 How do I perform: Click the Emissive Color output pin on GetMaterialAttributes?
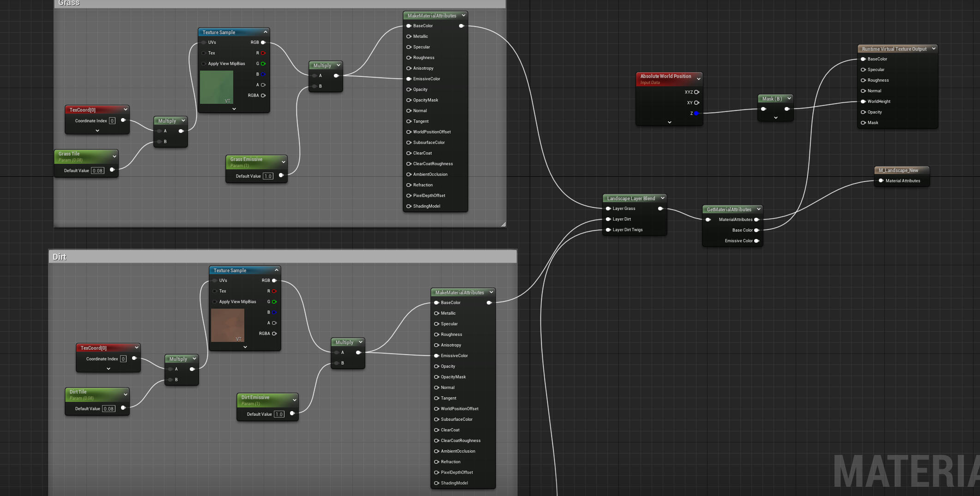pyautogui.click(x=756, y=241)
